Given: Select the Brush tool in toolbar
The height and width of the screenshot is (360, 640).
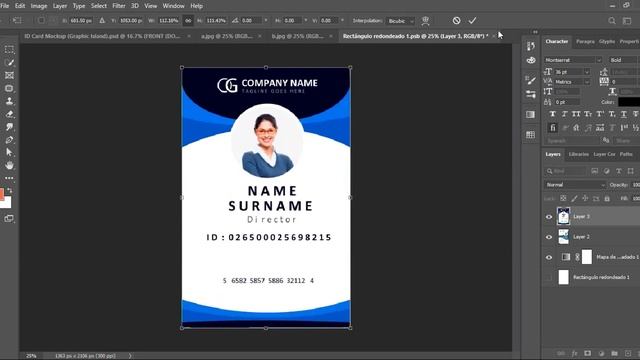Looking at the screenshot, I should tap(9, 62).
